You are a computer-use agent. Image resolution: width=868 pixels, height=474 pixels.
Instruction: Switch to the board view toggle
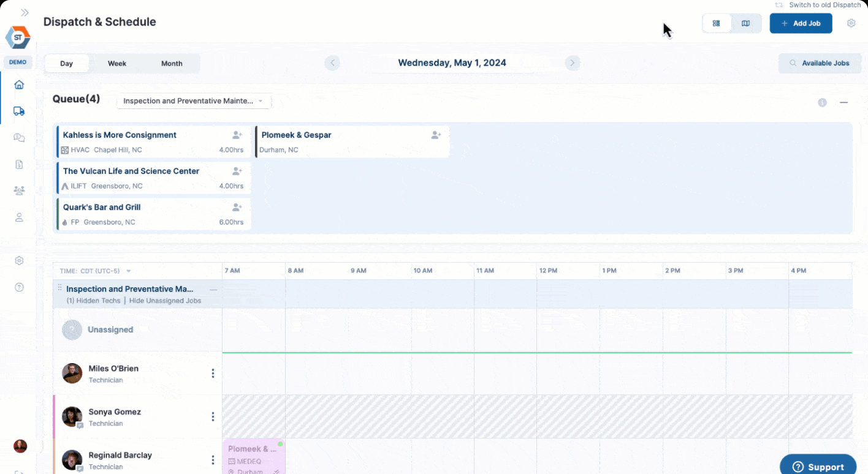(x=716, y=23)
